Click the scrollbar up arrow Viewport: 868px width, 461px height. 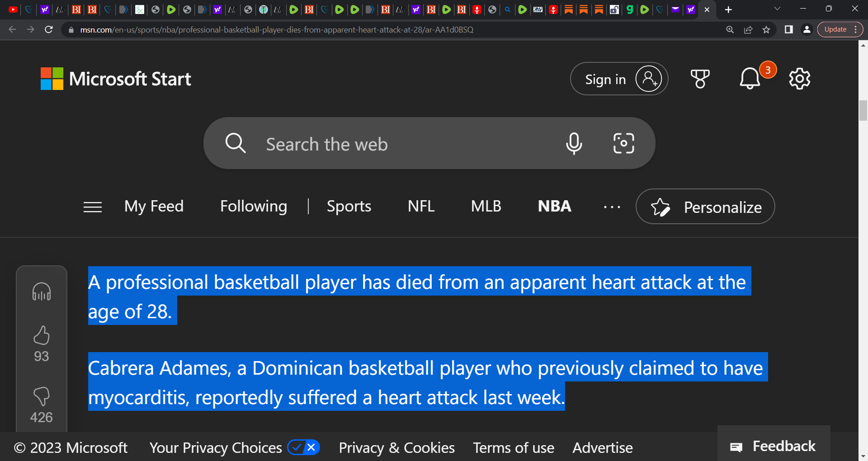863,45
